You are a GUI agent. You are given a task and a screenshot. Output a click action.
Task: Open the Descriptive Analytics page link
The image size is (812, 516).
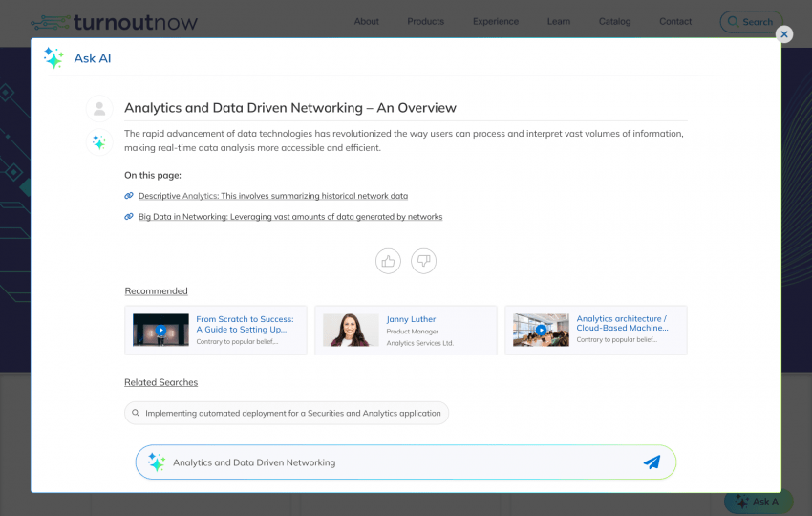[x=273, y=196]
